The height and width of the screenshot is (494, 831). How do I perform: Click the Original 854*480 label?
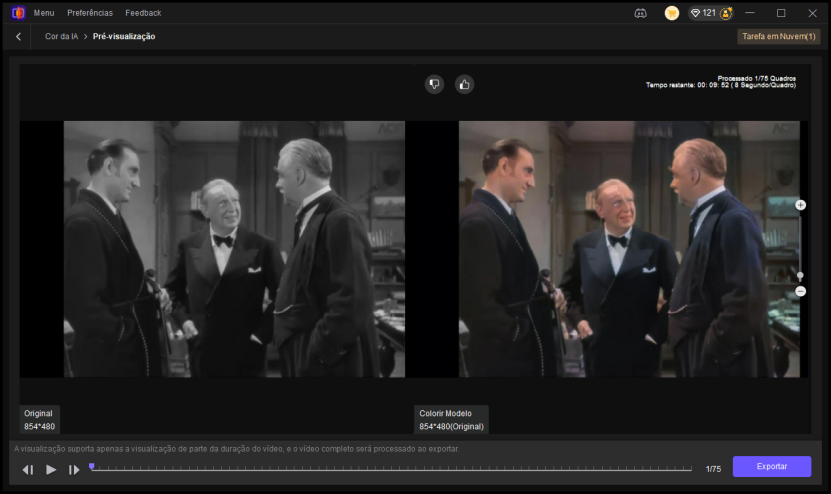tap(39, 420)
